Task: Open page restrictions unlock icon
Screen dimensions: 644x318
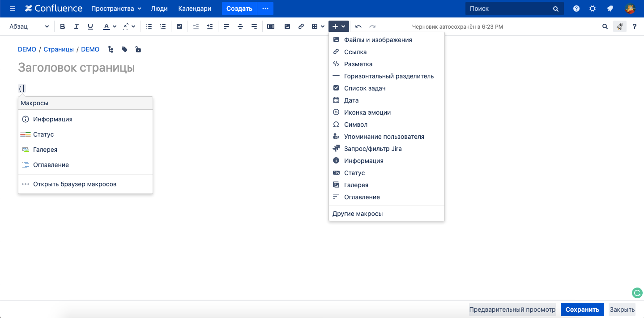Action: (138, 49)
